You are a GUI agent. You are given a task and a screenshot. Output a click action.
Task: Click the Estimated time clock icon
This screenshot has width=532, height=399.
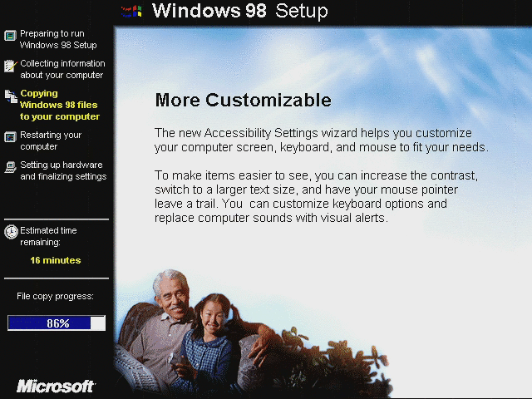coord(11,232)
